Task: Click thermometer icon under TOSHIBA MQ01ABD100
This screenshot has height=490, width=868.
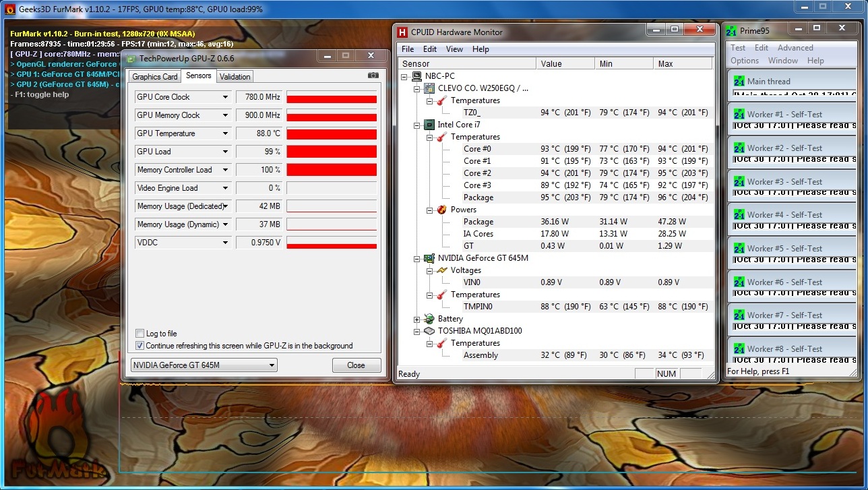Action: 441,343
